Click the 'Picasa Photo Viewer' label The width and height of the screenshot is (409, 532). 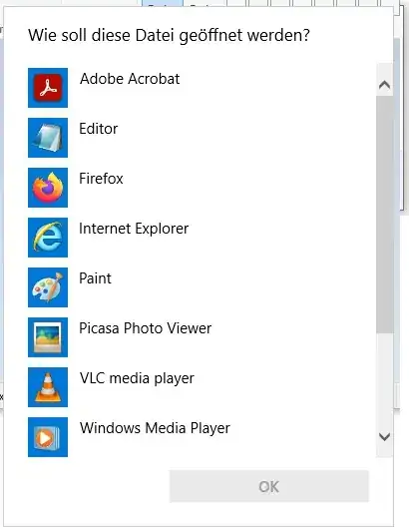(146, 328)
